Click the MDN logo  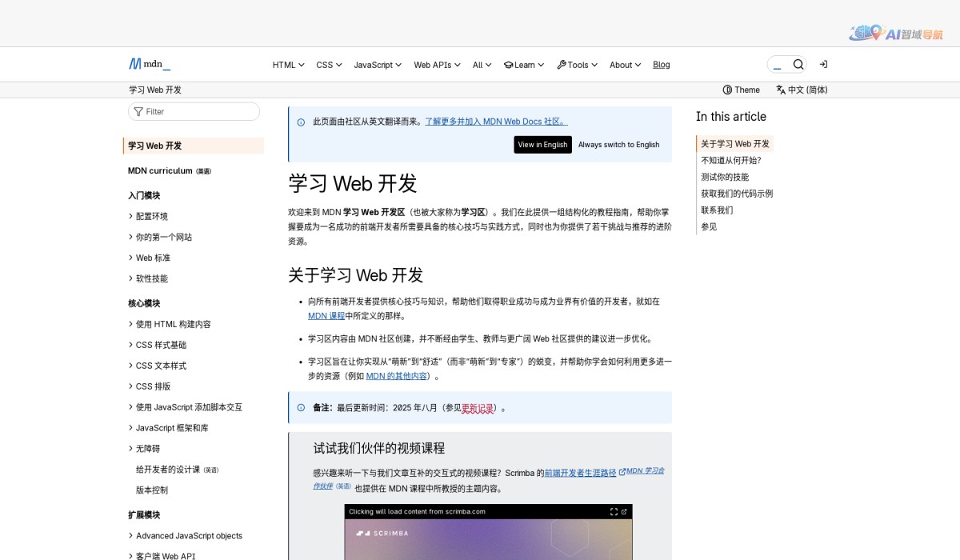[149, 64]
